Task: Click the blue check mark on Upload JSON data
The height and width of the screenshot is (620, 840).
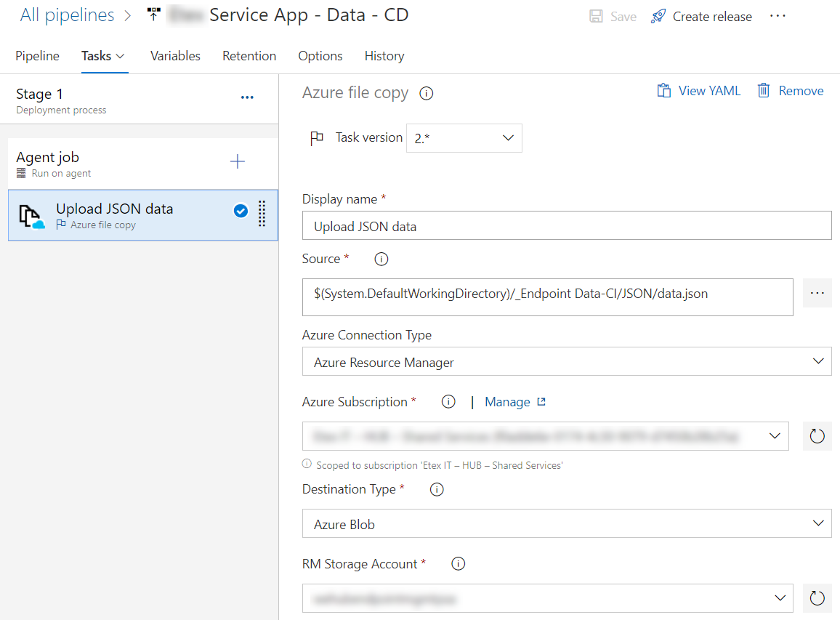Action: (x=241, y=211)
